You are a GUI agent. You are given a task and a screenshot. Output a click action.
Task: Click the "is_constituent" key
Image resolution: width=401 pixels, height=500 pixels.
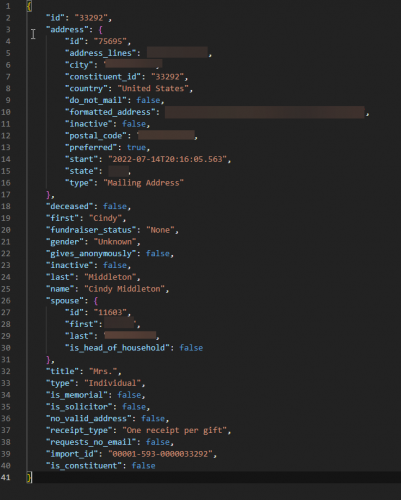[x=84, y=466]
